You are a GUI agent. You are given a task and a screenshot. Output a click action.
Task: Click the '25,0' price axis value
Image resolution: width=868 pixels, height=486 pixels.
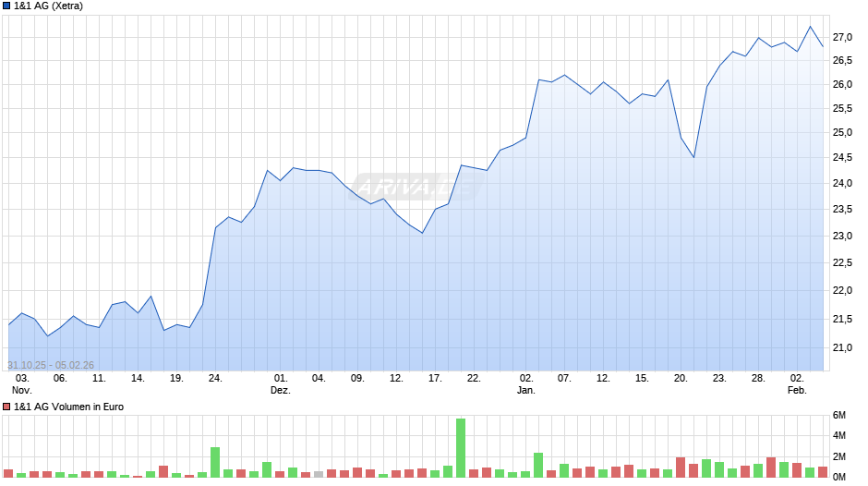(x=842, y=132)
